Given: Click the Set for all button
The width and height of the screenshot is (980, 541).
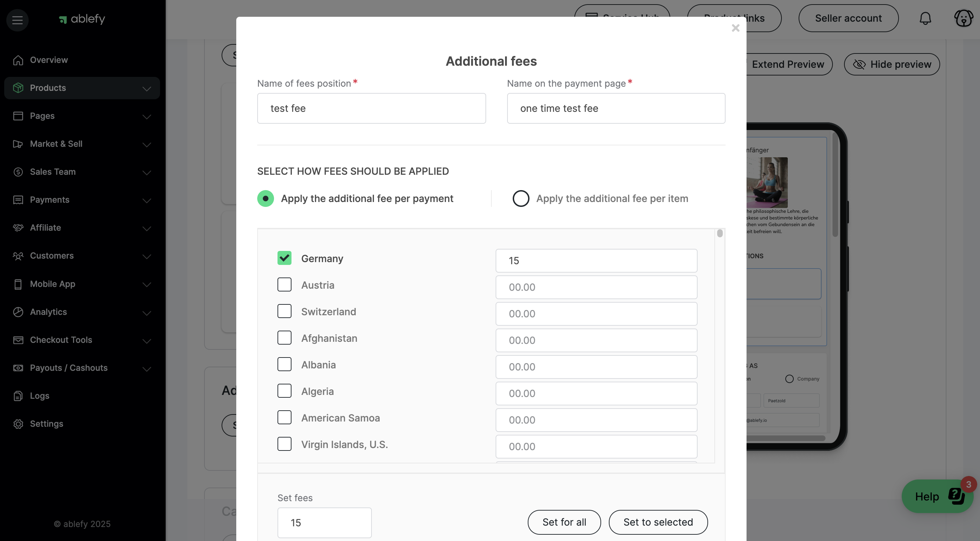Looking at the screenshot, I should [x=564, y=522].
